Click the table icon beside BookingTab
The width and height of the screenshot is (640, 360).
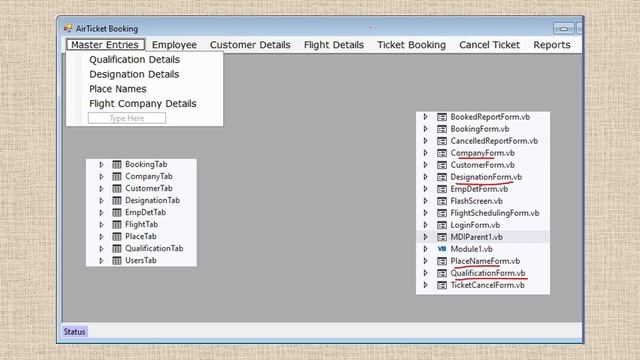pos(117,164)
